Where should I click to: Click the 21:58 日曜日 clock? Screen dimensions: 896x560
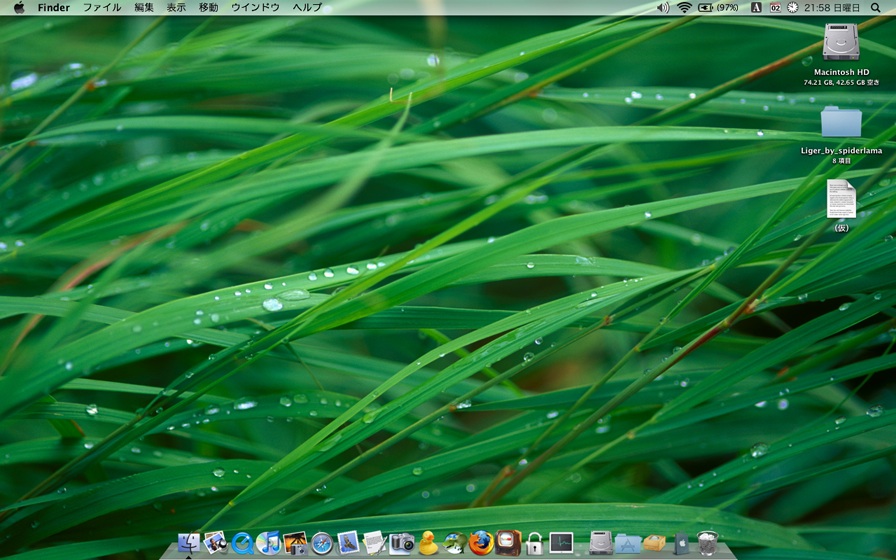(832, 7)
